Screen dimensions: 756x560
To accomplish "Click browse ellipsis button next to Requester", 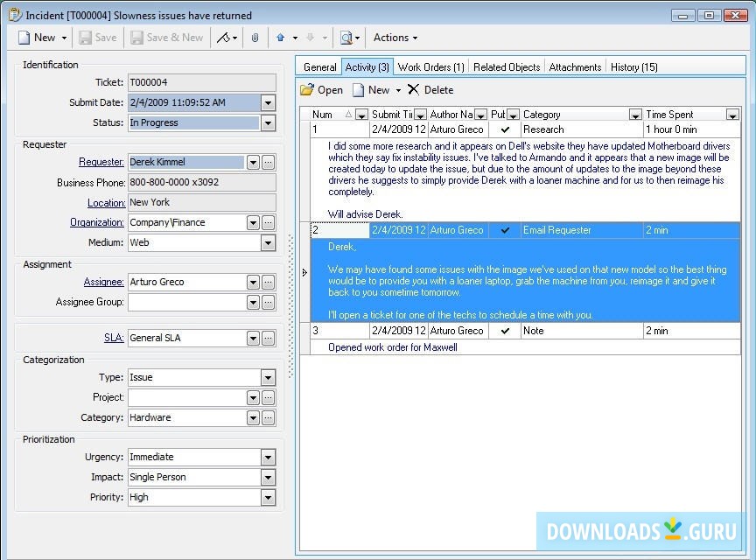I will 269,162.
